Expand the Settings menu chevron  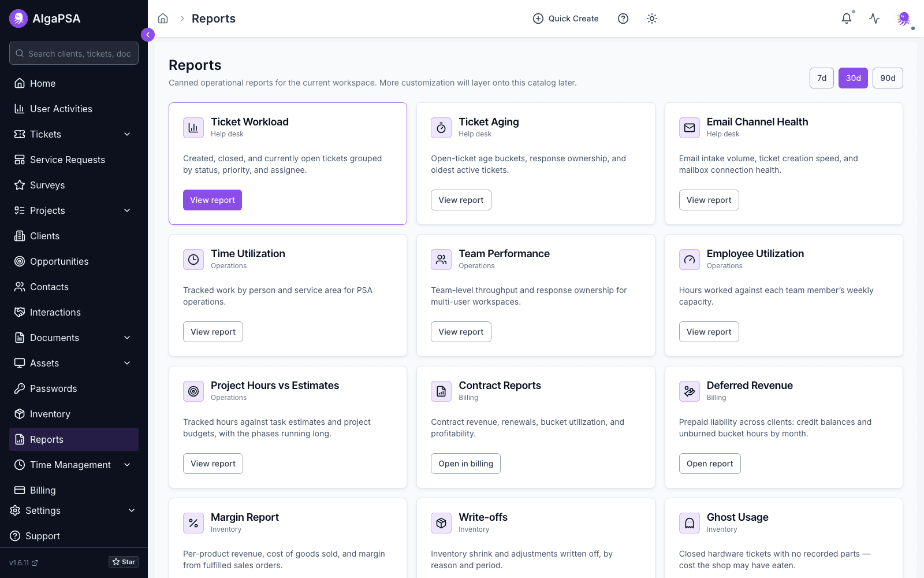click(x=132, y=510)
